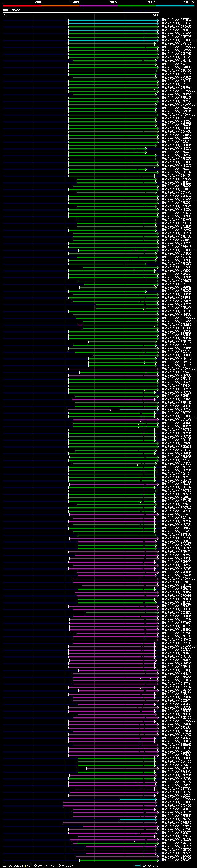Viewport: 197px width, 868px height.
Task: Select the UniRef100_B9HUA4 label
Action: pos(176,88)
